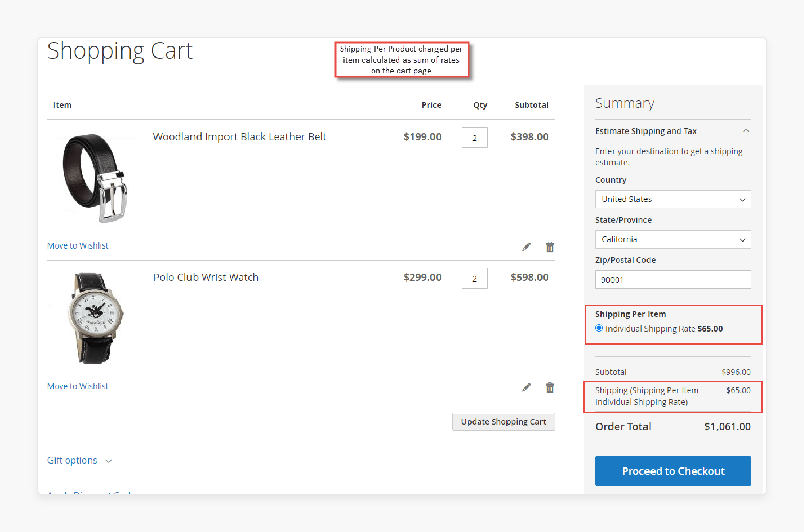
Task: Open the Woodland Import Black Leather Belt product link
Action: click(239, 137)
